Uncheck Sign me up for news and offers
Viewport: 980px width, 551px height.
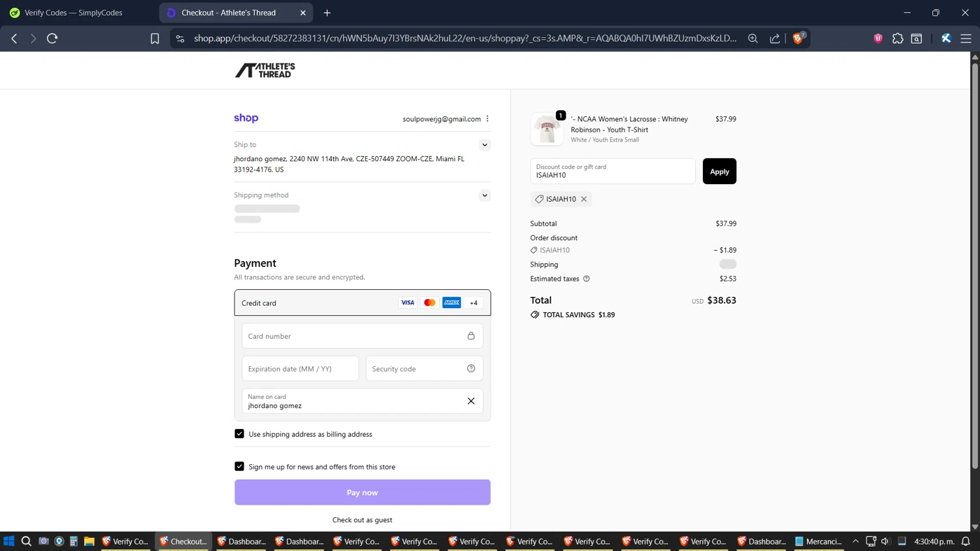(x=239, y=467)
